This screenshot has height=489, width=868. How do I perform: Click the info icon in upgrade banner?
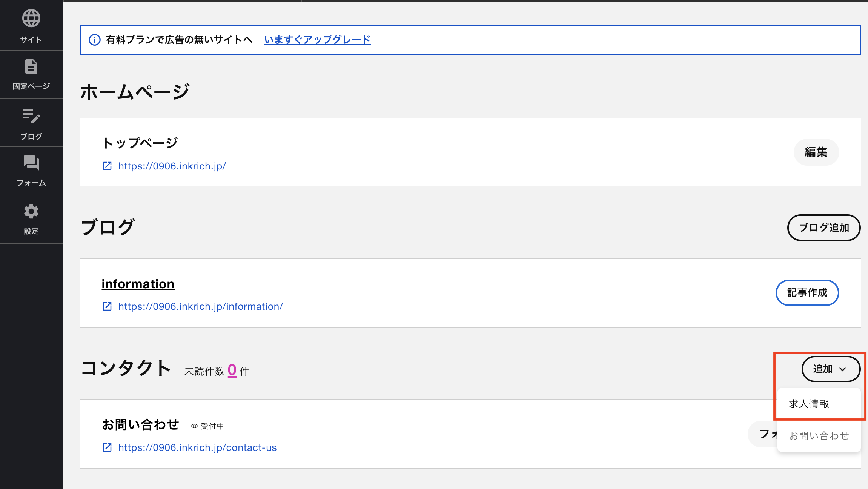pyautogui.click(x=94, y=40)
